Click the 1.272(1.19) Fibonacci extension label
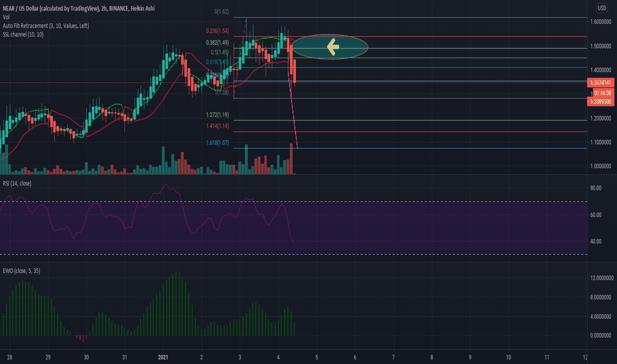This screenshot has height=364, width=617. [217, 115]
